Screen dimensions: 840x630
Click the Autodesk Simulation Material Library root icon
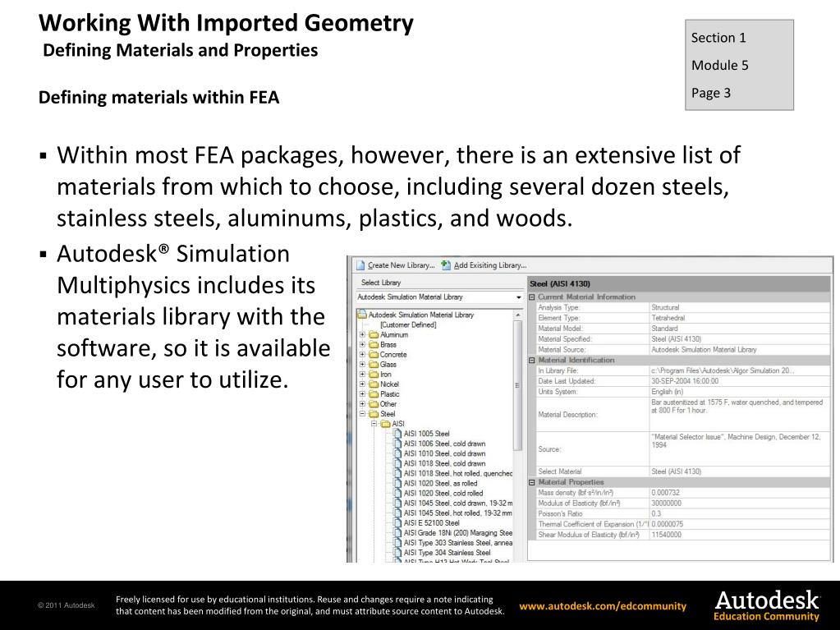(x=362, y=315)
